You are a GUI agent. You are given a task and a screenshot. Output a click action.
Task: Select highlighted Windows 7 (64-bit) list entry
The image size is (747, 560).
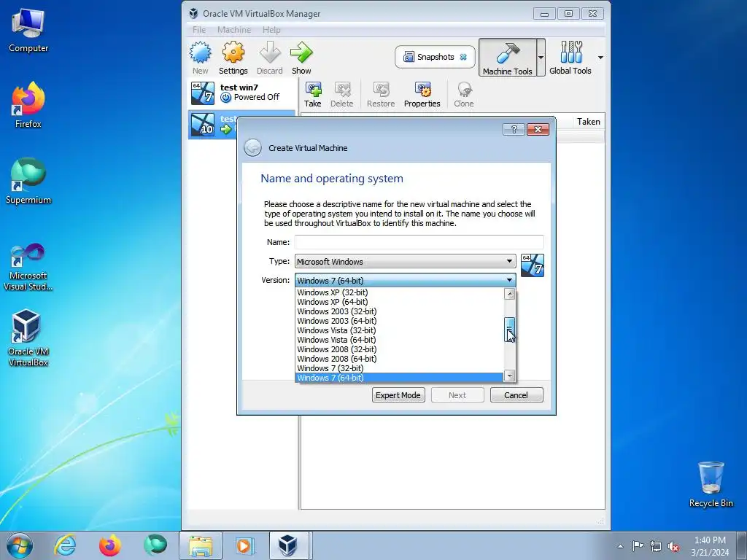pos(399,378)
